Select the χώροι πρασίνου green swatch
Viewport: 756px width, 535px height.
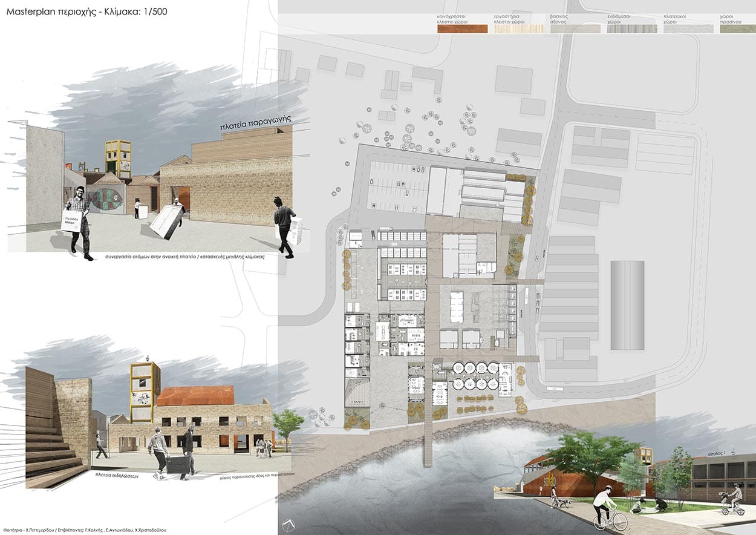738,28
